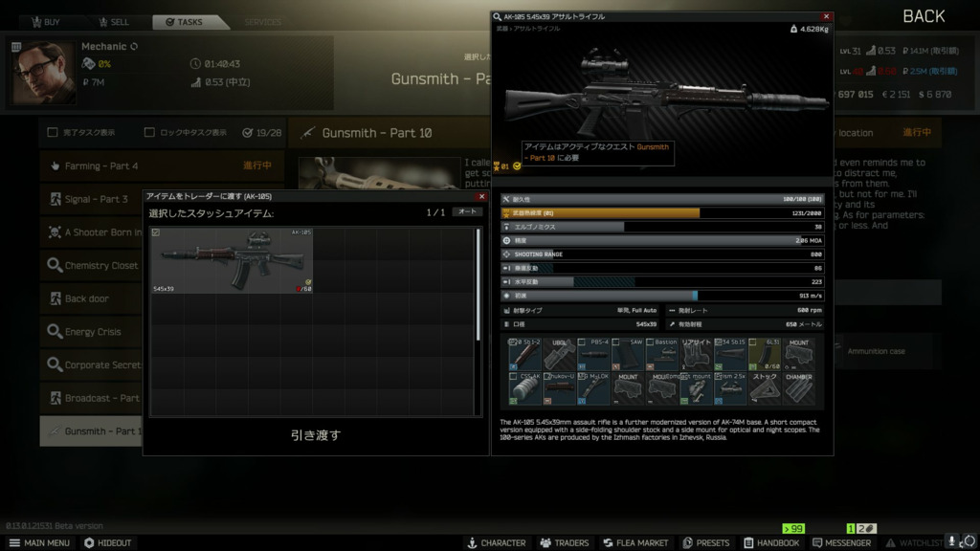
Task: Open Hideout from the bottom bar
Action: (107, 542)
